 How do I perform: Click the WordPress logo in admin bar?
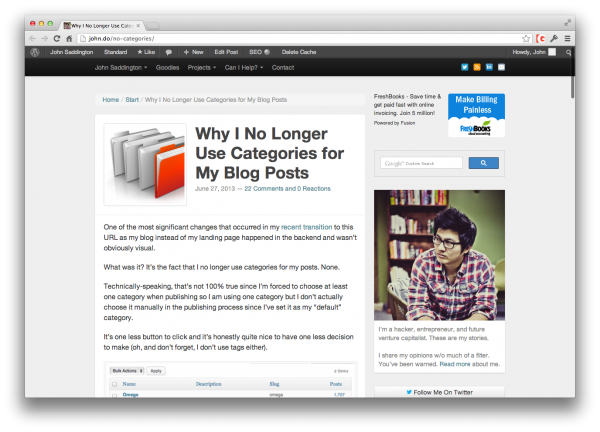click(x=35, y=52)
